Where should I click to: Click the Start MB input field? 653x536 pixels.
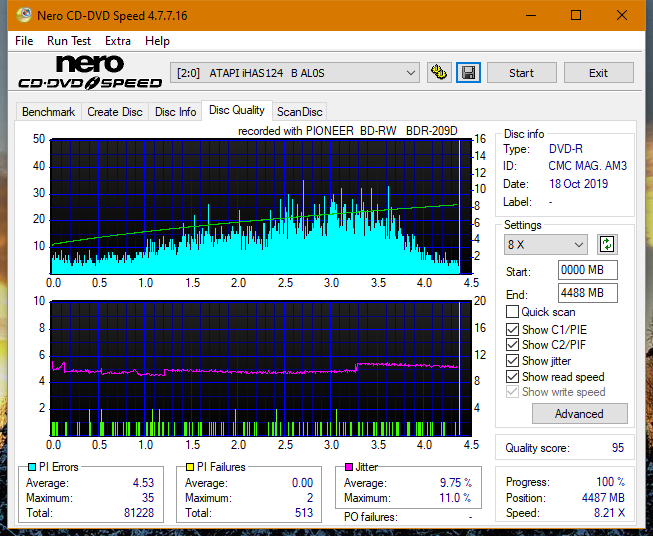(588, 270)
